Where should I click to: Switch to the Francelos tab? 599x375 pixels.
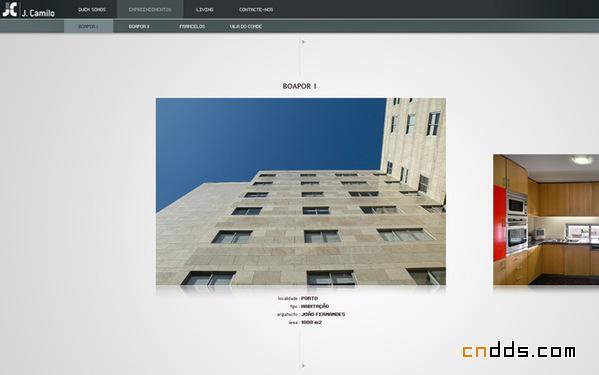coord(192,26)
